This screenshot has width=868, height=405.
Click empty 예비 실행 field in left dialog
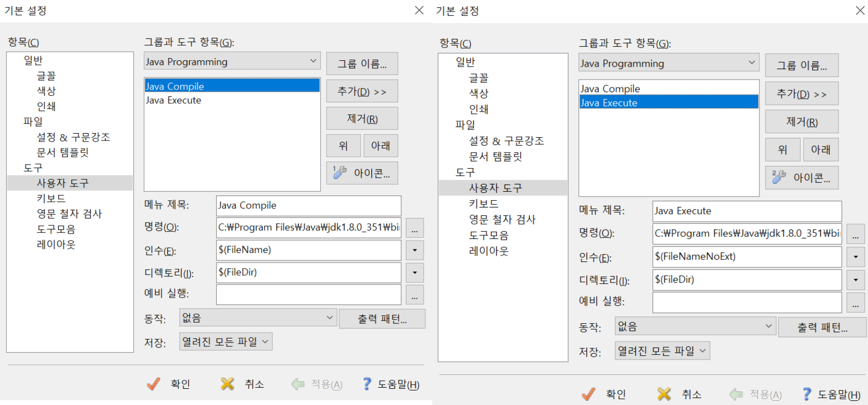coord(308,294)
